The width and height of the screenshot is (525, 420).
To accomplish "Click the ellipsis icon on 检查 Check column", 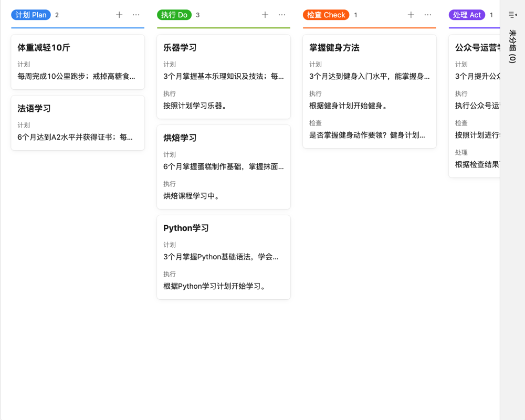I will (427, 15).
